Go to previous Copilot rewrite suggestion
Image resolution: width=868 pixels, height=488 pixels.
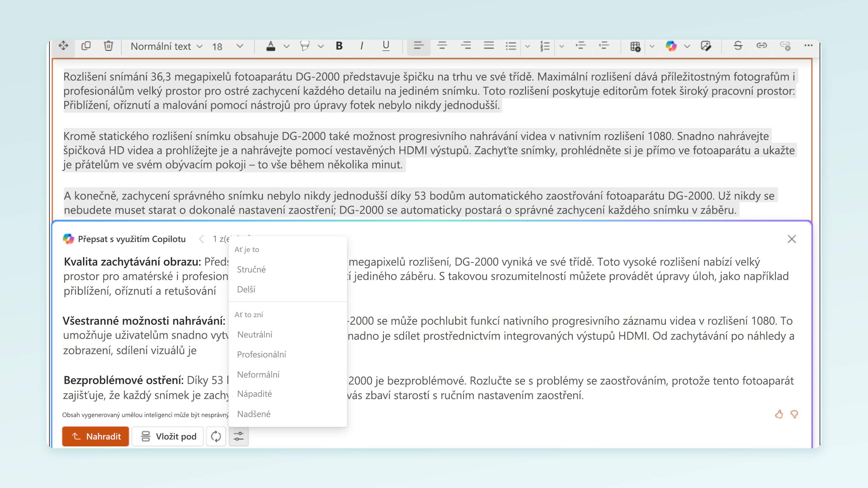[201, 239]
